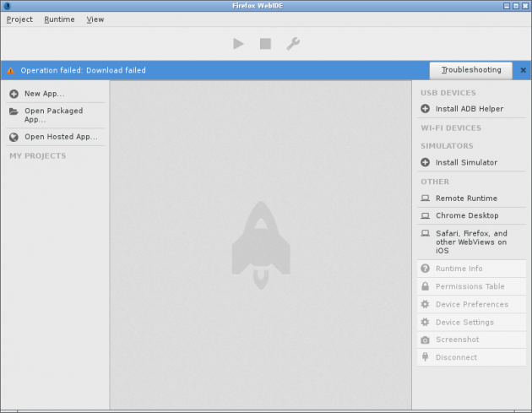Click the folder icon for Open Packaged App
This screenshot has width=532, height=413.
14,111
